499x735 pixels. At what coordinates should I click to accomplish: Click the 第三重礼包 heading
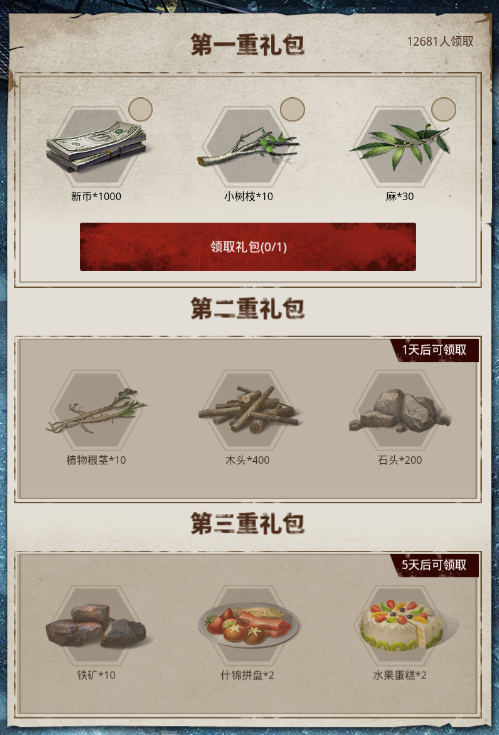tap(247, 523)
